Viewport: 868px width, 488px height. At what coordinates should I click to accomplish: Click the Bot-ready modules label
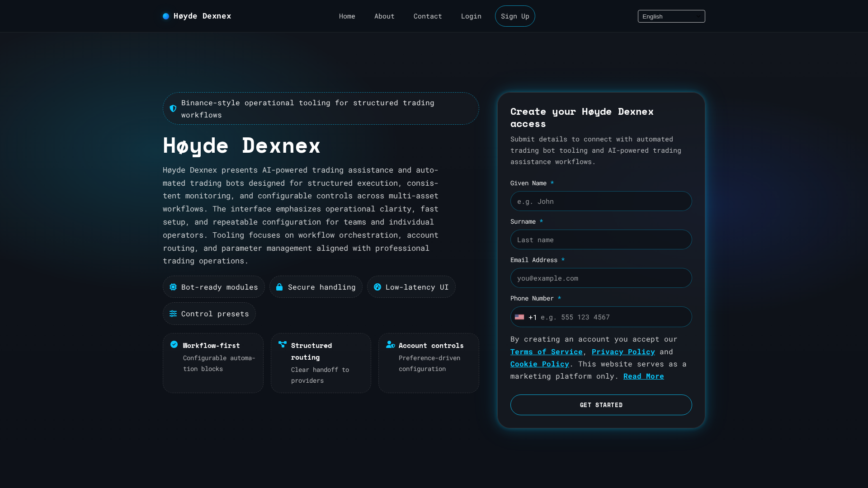click(x=219, y=287)
